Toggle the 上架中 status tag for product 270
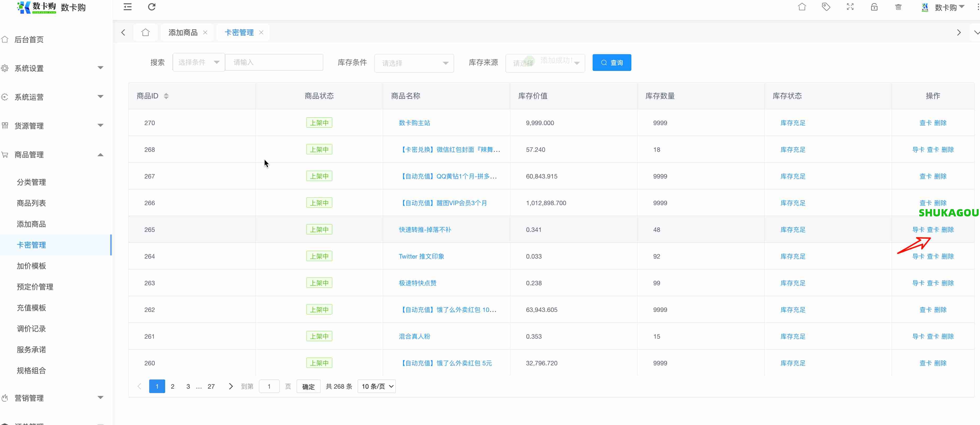Image resolution: width=980 pixels, height=425 pixels. click(319, 122)
